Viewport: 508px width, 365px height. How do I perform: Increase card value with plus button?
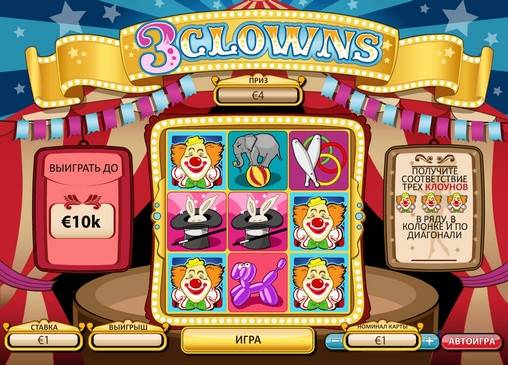429,341
